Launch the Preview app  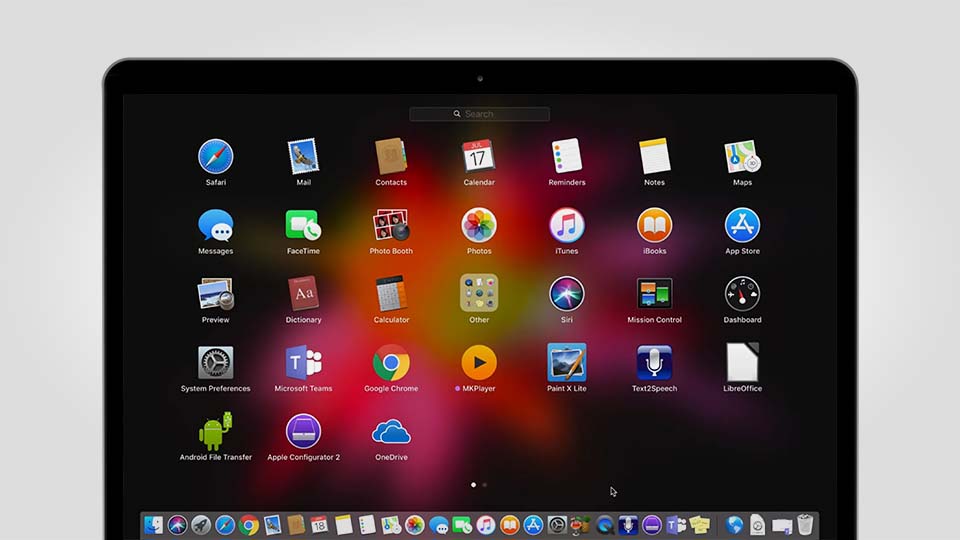216,294
